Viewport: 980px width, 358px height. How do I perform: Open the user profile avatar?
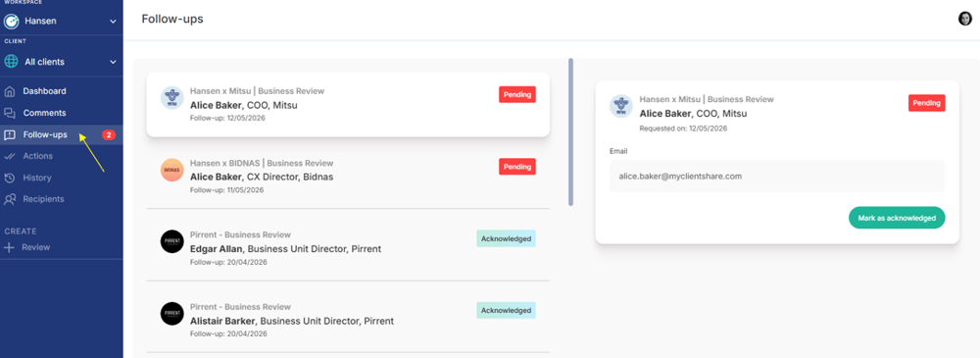965,19
